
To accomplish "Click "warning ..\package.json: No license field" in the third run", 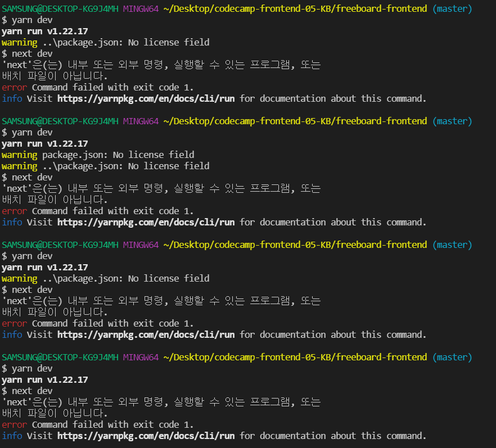I will pos(105,279).
